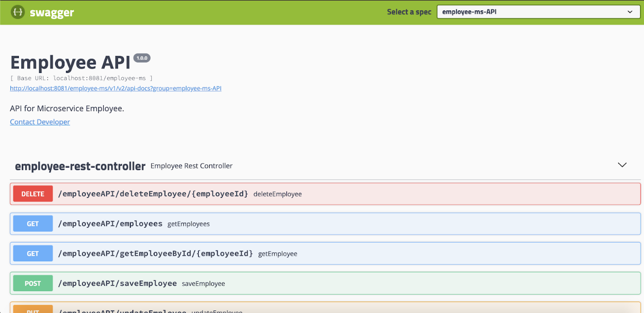Collapse the employee-rest-controller section chevron
Screen dimensions: 644x313
622,165
